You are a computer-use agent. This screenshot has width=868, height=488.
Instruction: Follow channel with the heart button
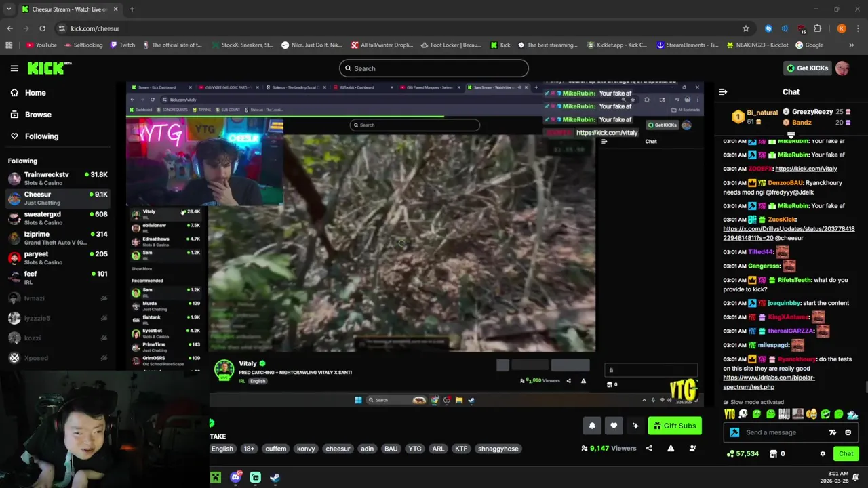(614, 426)
